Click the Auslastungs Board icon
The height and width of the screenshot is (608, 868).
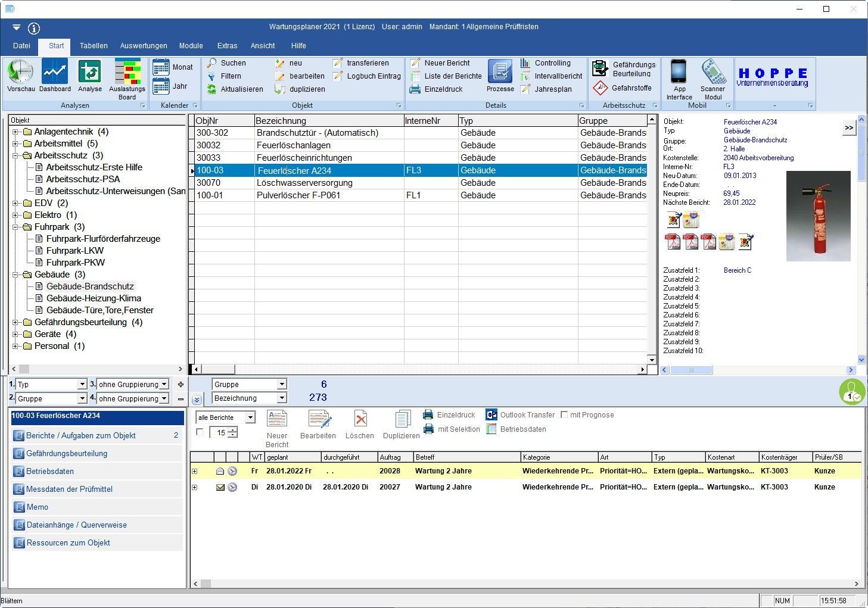127,72
